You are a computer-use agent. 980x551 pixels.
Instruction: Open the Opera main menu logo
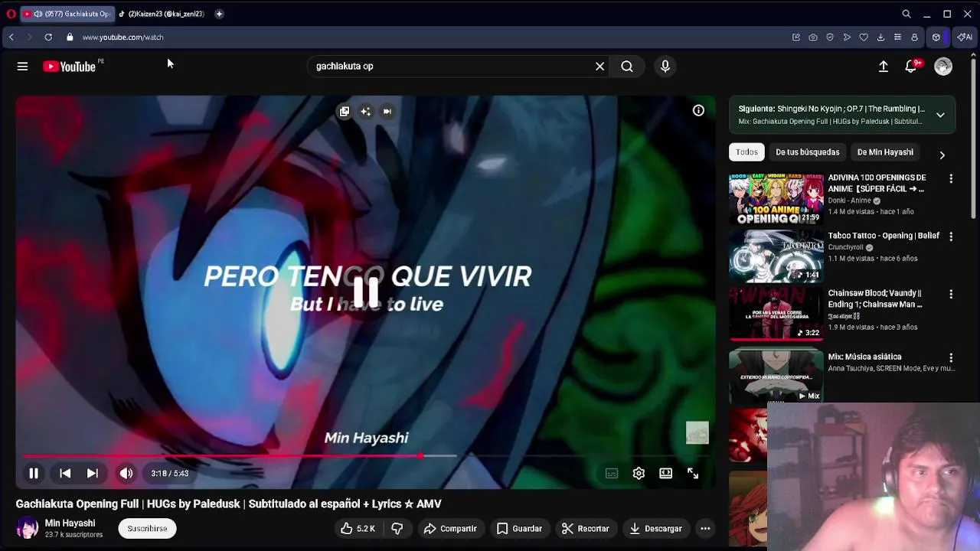click(x=11, y=14)
